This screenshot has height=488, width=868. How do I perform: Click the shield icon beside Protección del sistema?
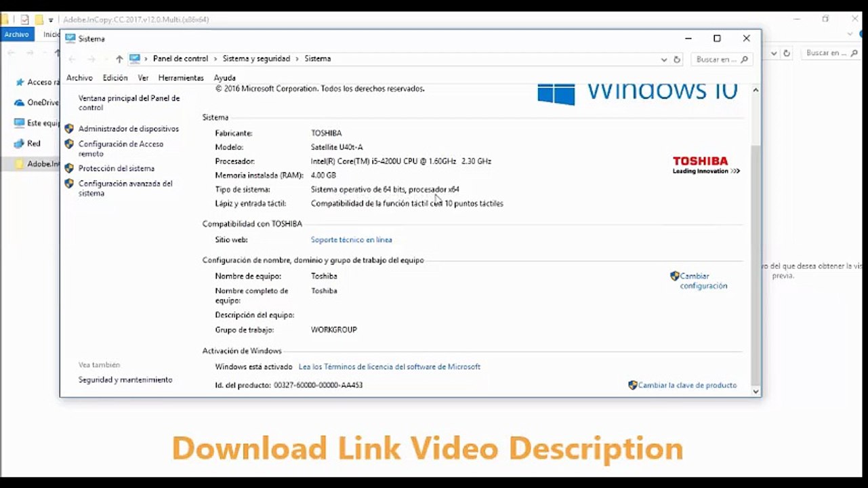pyautogui.click(x=68, y=168)
